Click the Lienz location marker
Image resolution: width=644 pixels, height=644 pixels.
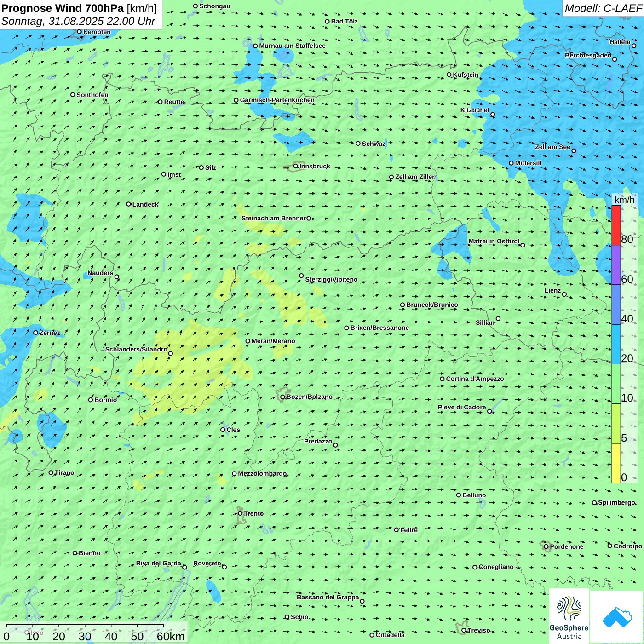coord(564,294)
